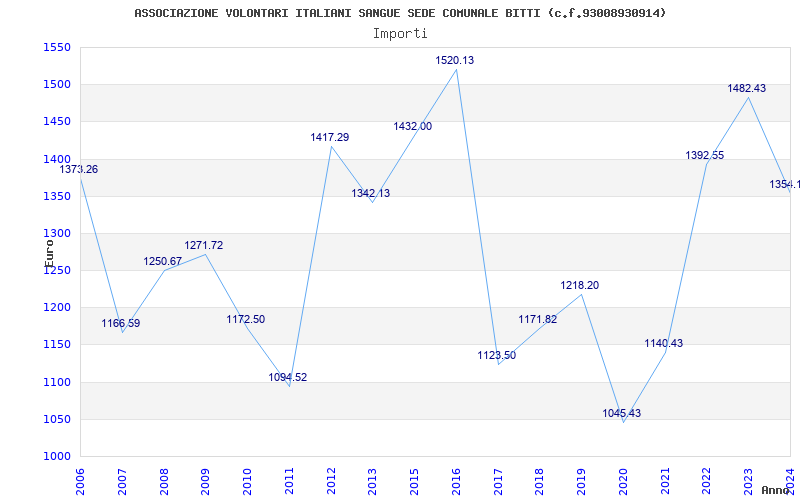This screenshot has width=800, height=500.
Task: Click y-axis value 1000
Action: coord(57,457)
